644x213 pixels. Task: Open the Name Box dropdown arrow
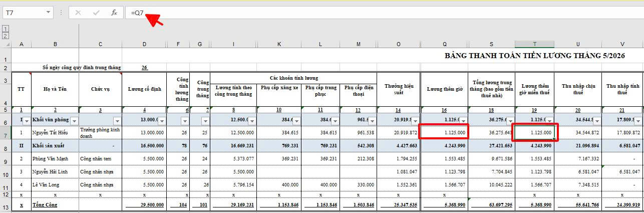click(48, 13)
